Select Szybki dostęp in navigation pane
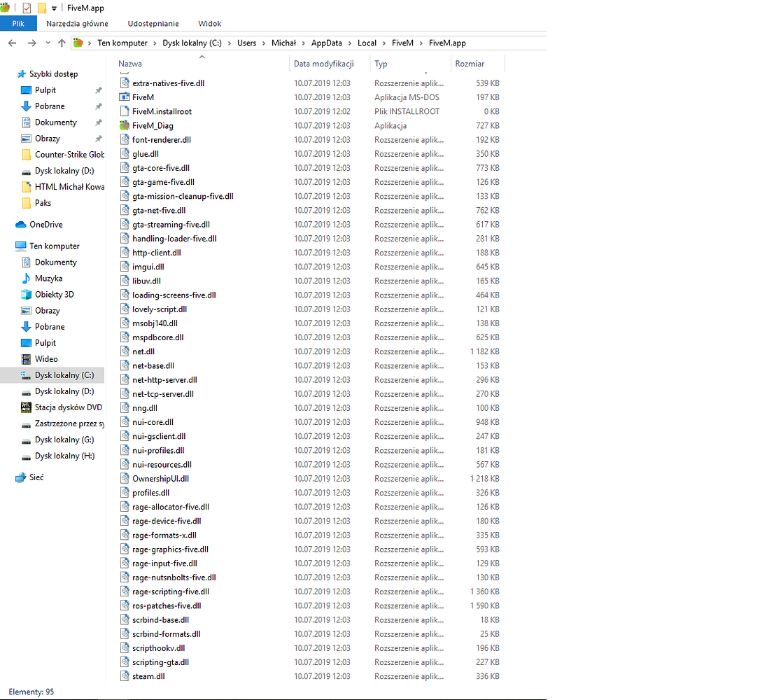This screenshot has height=700, width=774. (x=53, y=74)
